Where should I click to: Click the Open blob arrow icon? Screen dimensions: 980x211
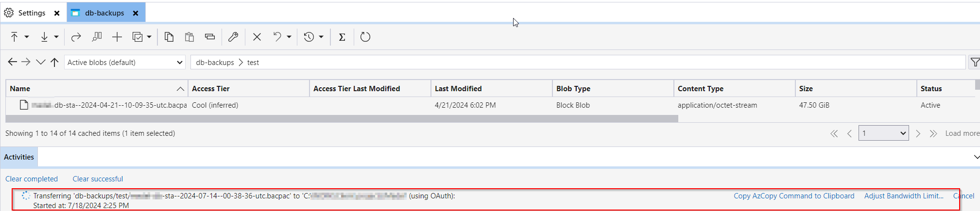[76, 37]
